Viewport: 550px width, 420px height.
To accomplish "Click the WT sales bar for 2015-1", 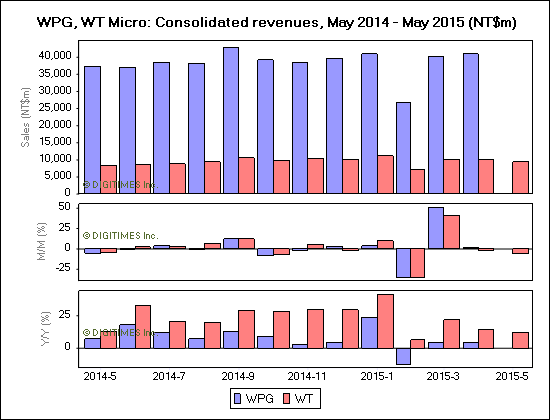I will pyautogui.click(x=385, y=174).
